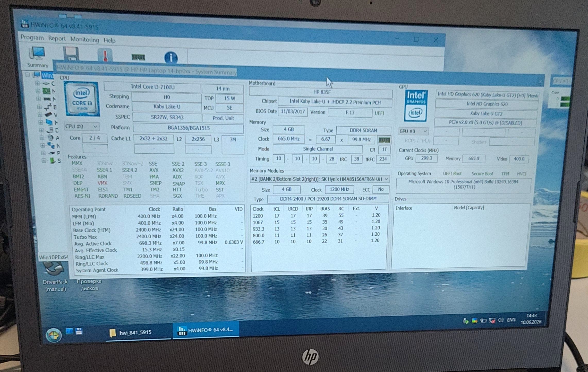The height and width of the screenshot is (372, 588).
Task: Click the safely remove hardware tray icon
Action: [x=465, y=321]
